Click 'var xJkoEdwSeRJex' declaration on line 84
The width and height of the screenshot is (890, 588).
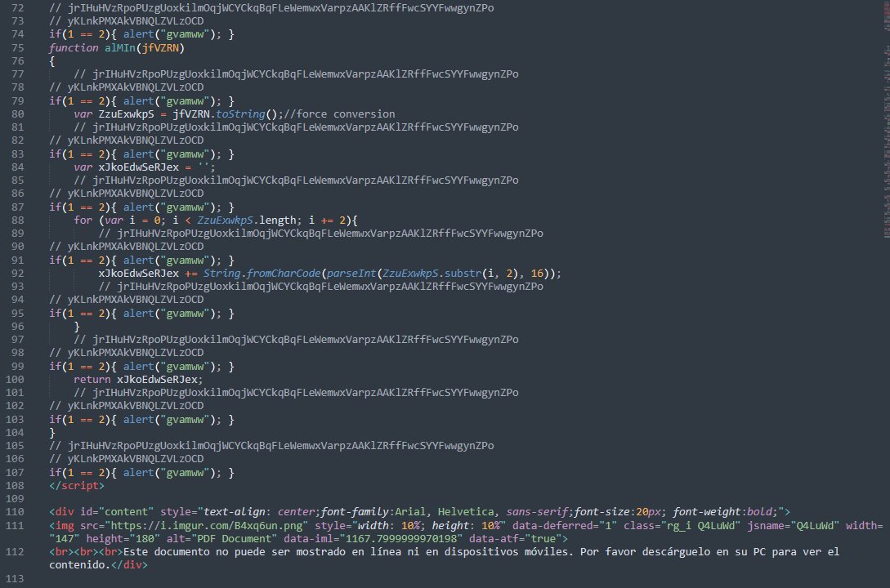(x=126, y=167)
